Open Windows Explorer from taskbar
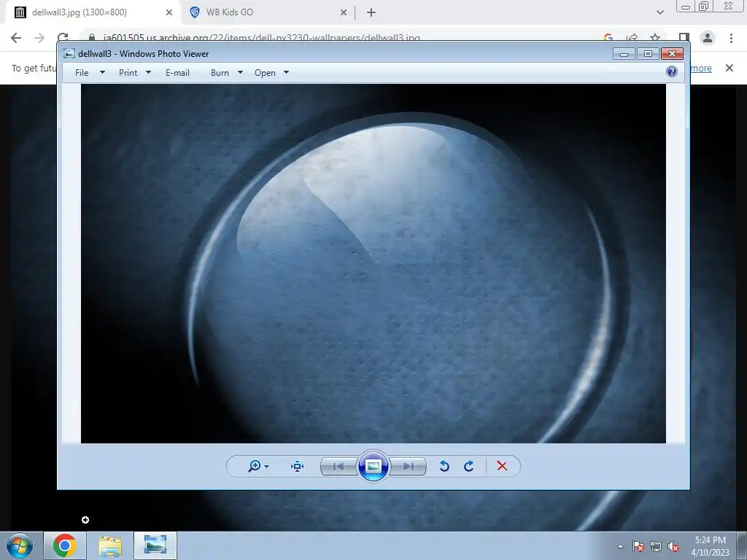The image size is (747, 560). (110, 545)
